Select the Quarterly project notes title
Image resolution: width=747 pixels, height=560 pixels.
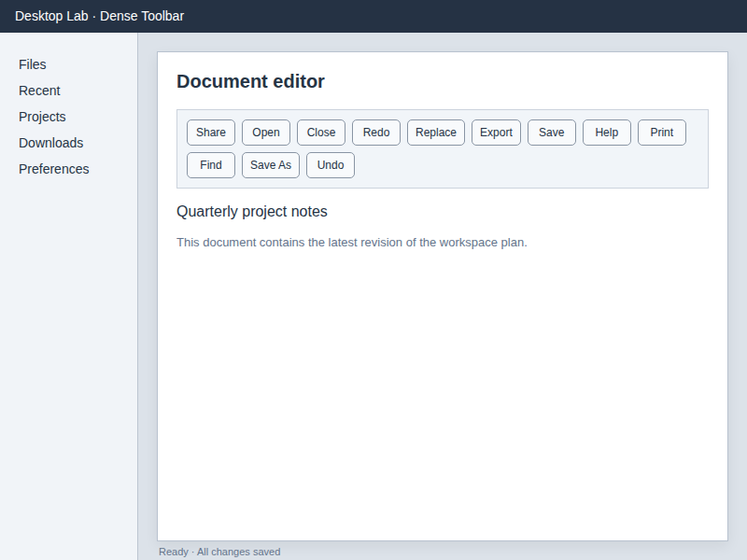pos(252,212)
